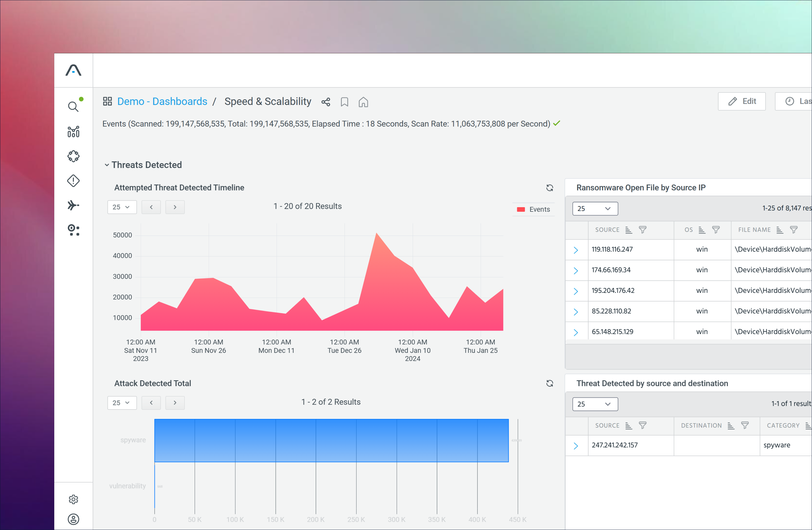Toggle Events series in timeline legend
The height and width of the screenshot is (530, 812).
coord(534,209)
